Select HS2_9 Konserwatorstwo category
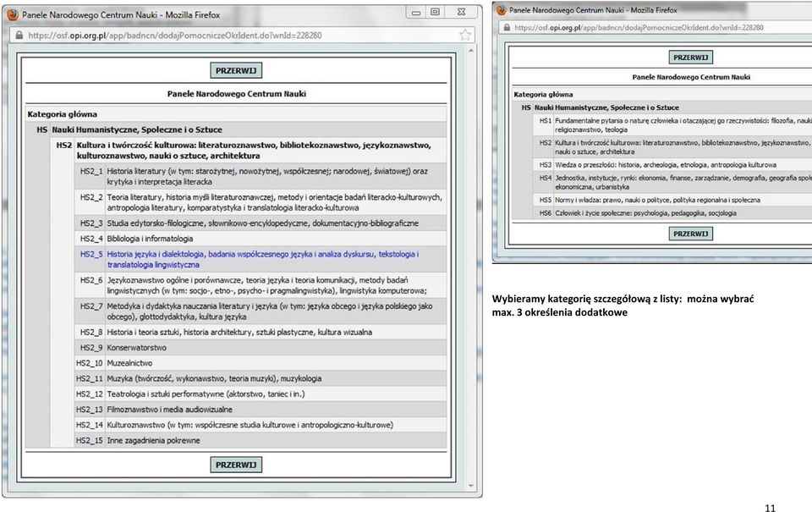Viewport: 812px width, 512px height. [x=261, y=348]
